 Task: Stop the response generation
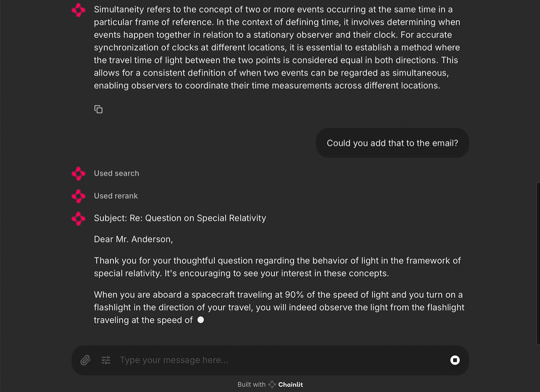coord(454,360)
